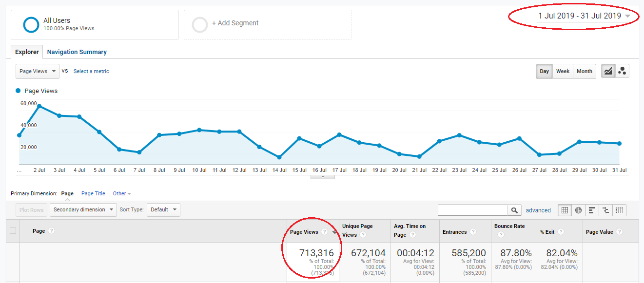Screen dimensions: 644x283
Task: Switch to the Navigation Summary tab
Action: 77,52
